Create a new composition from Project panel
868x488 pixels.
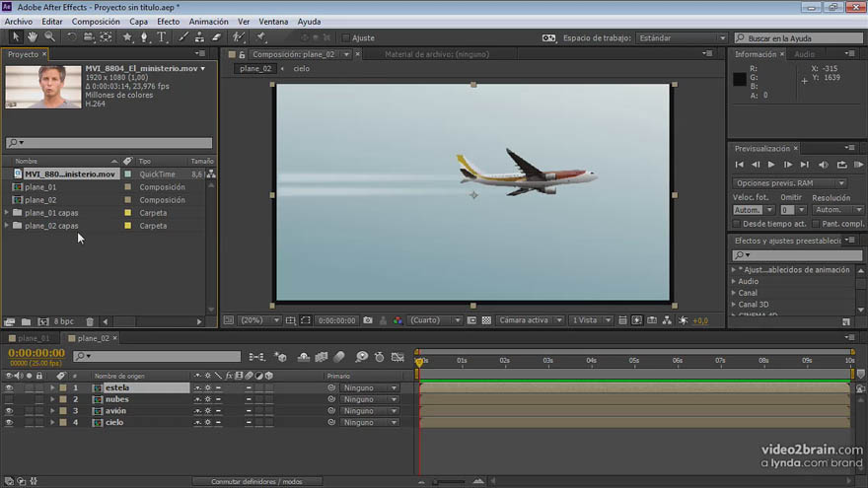(43, 321)
